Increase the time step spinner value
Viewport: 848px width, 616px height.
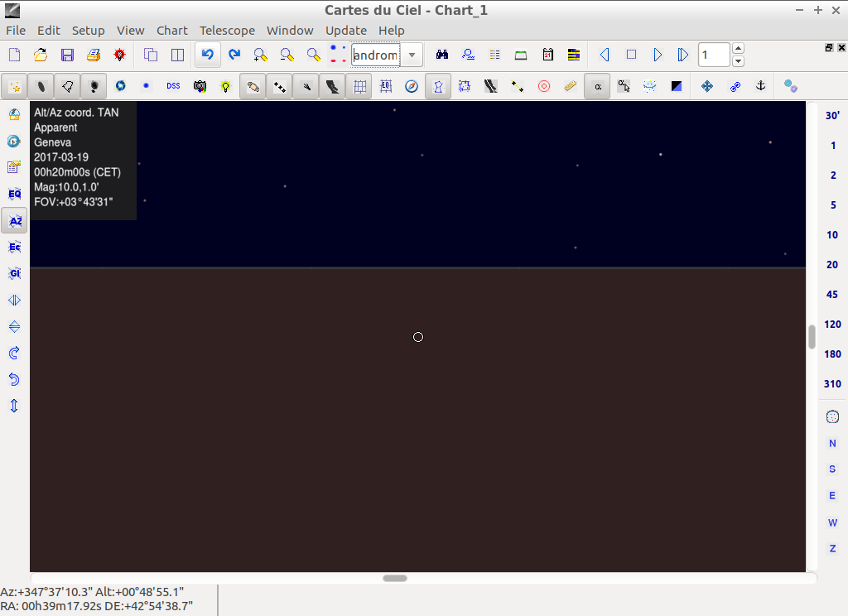pos(738,49)
